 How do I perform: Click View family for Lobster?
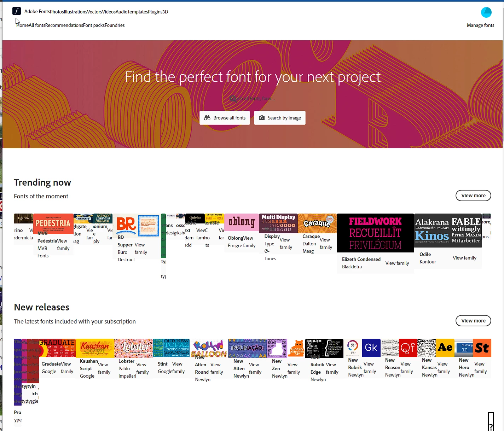tap(142, 368)
